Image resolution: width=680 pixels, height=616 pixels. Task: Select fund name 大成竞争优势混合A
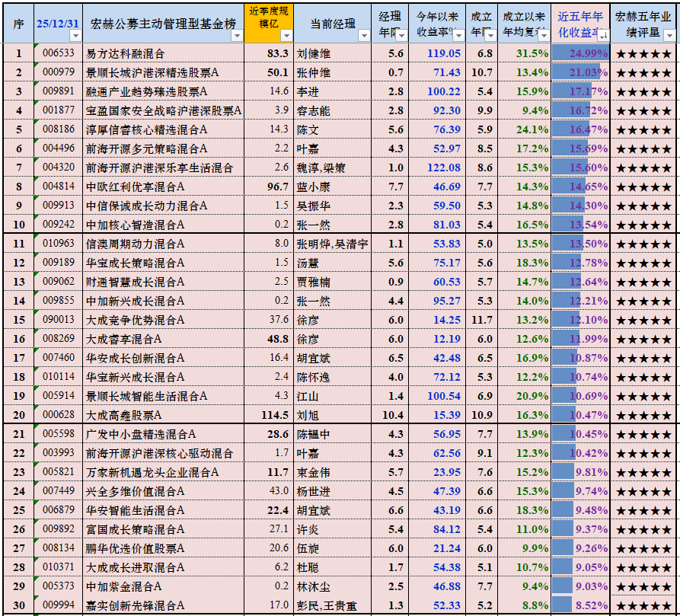coord(136,321)
